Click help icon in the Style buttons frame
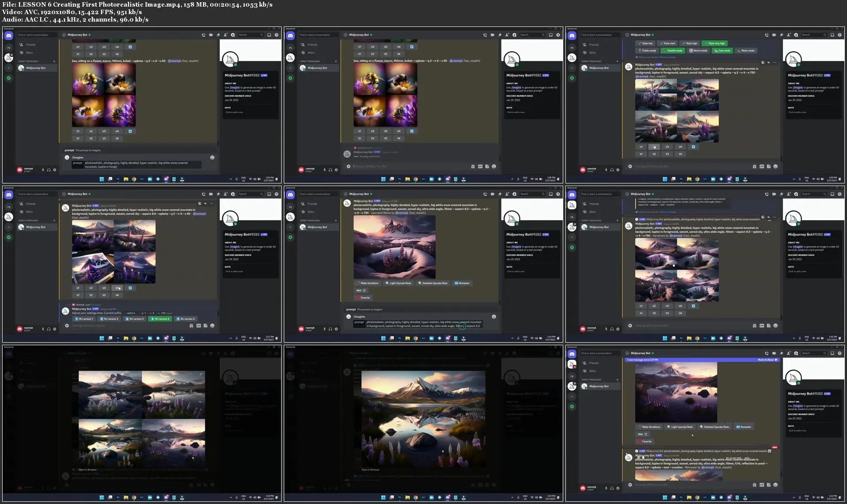 click(839, 35)
